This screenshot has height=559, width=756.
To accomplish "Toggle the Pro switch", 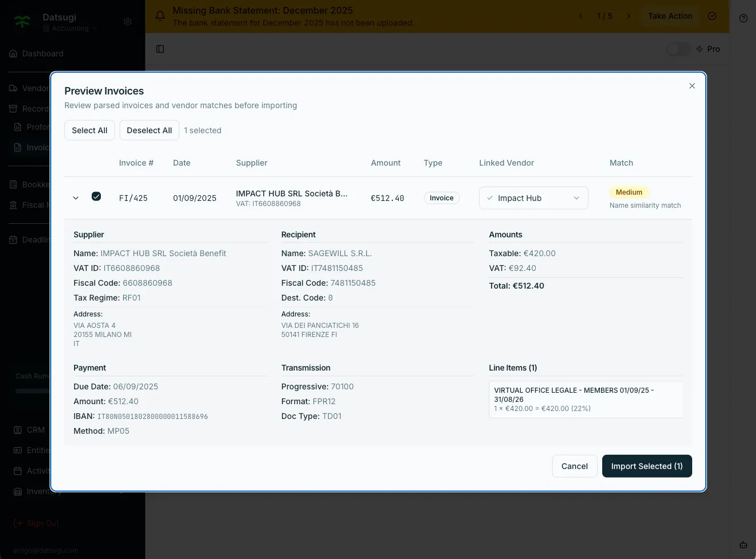I will pos(678,49).
